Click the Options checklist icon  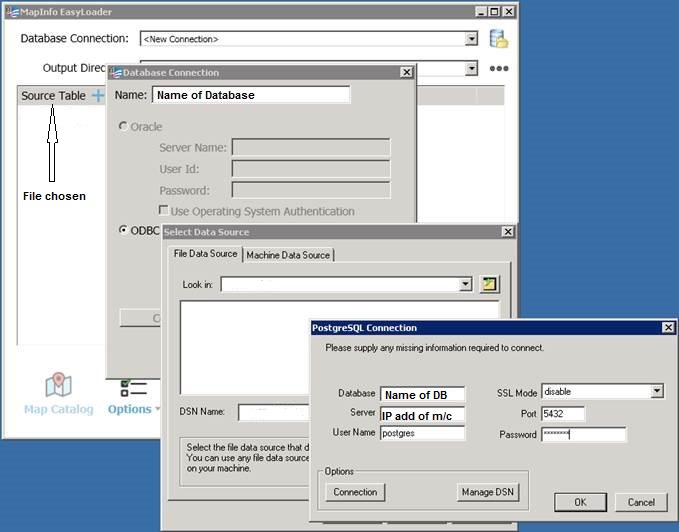coord(133,388)
